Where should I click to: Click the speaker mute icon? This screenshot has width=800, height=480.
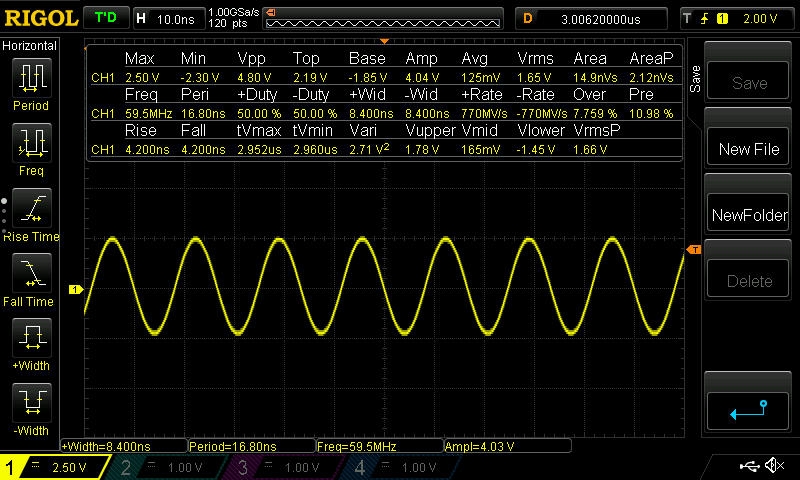(774, 466)
